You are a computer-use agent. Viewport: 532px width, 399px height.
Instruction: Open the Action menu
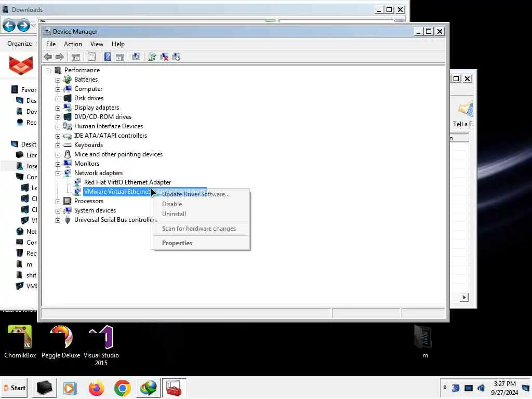click(x=73, y=44)
